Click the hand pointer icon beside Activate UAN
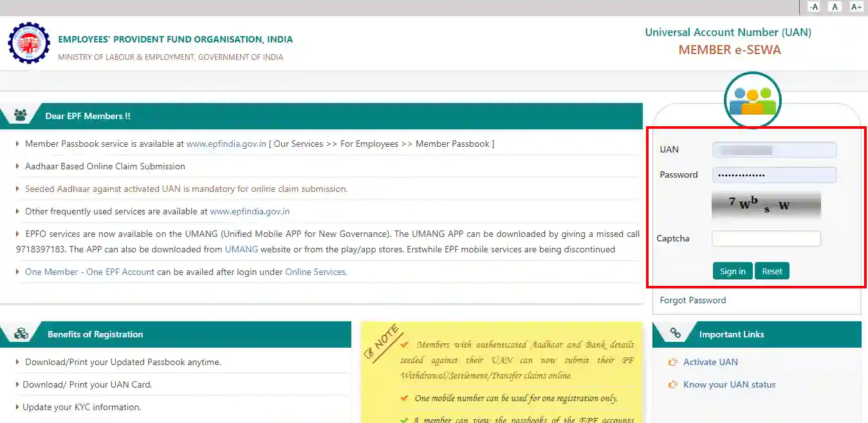The image size is (868, 423). (672, 362)
